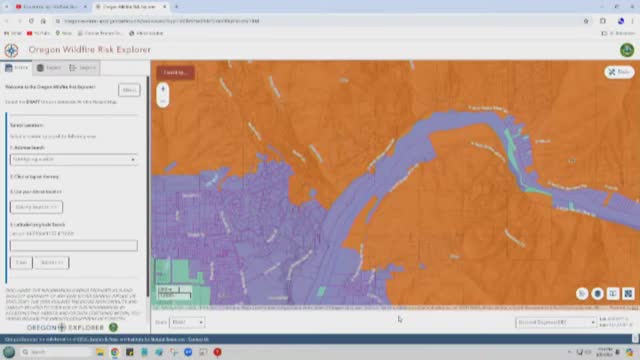Viewport: 640px width, 360px height.
Task: Open File Explorer from the taskbar
Action: [x=100, y=352]
